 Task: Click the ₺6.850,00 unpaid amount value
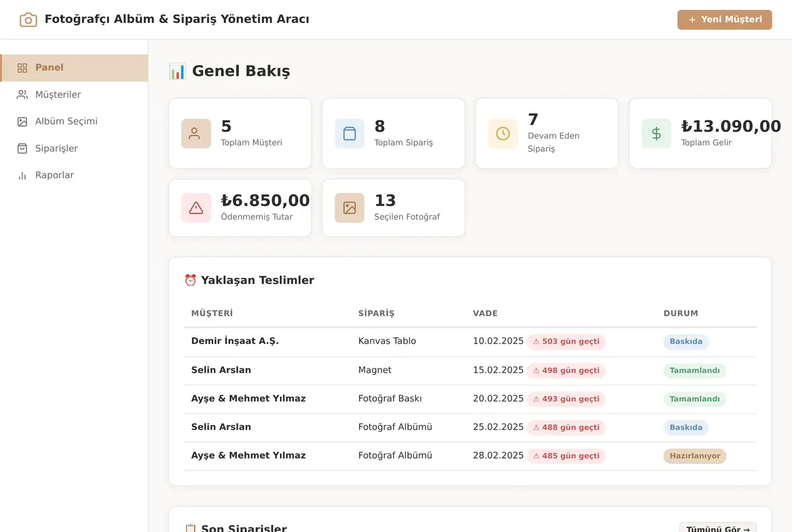click(x=265, y=201)
